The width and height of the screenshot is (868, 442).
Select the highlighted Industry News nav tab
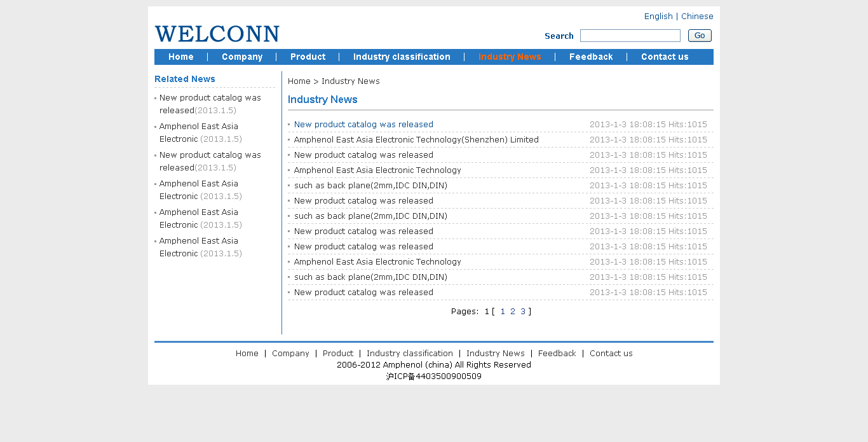(x=510, y=57)
